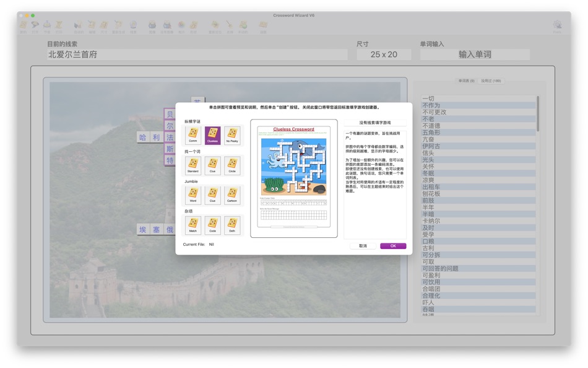The width and height of the screenshot is (588, 368).
Task: Choose the Clue find-a-word icon
Action: (212, 164)
